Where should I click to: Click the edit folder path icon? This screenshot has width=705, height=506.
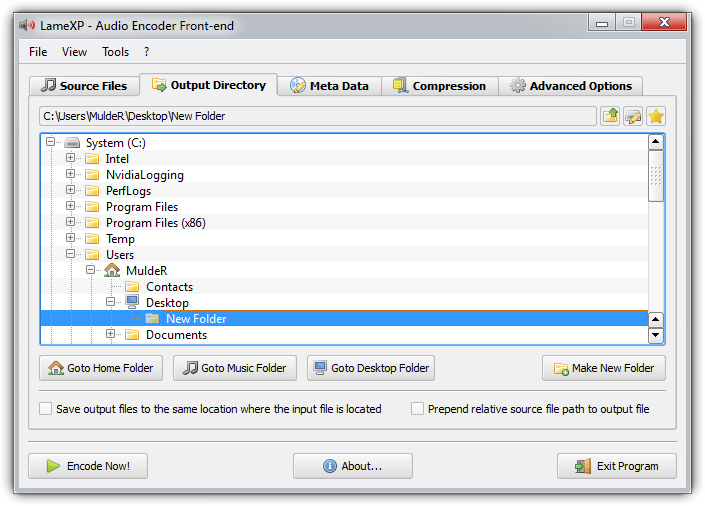click(x=633, y=116)
